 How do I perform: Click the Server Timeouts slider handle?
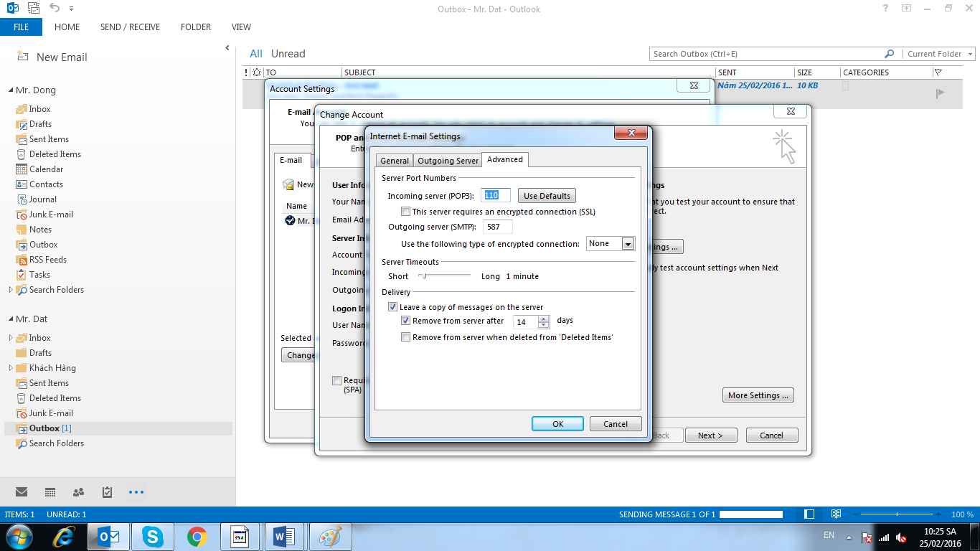[423, 275]
